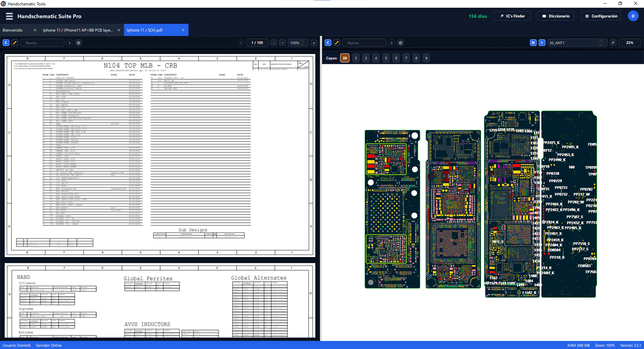
Task: Click Usuario: Dominik in status bar
Action: click(x=17, y=345)
